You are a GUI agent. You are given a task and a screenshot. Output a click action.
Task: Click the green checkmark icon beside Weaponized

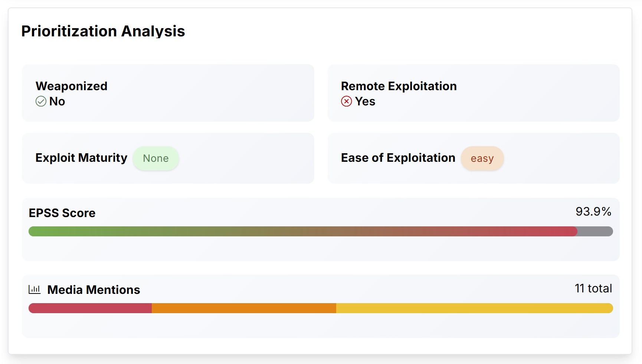pos(41,101)
